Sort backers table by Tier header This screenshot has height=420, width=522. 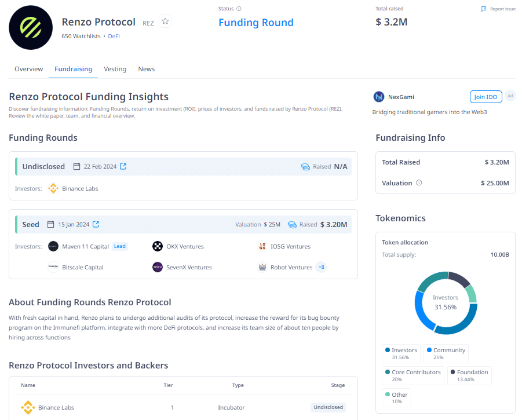[168, 385]
